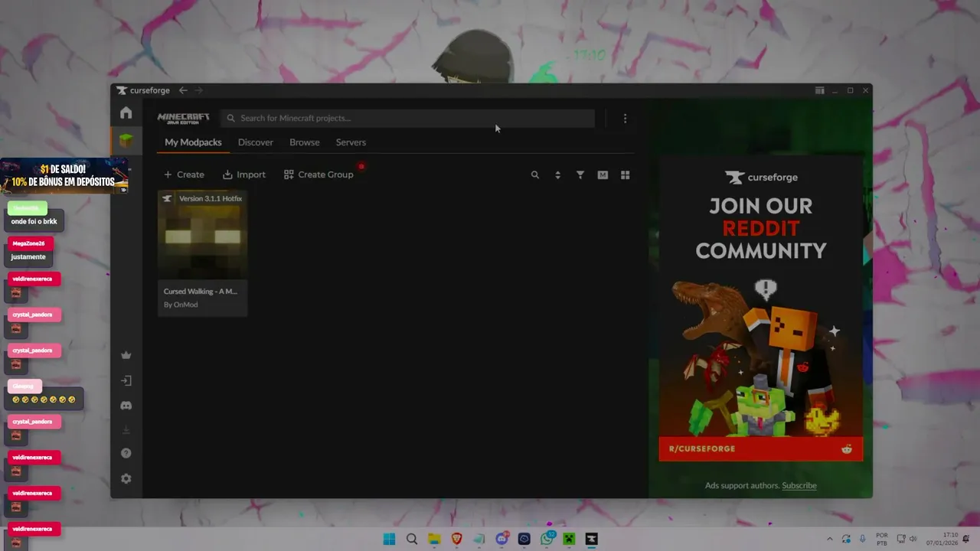Click the downloads arrow icon in sidebar
The width and height of the screenshot is (980, 551).
click(x=126, y=430)
